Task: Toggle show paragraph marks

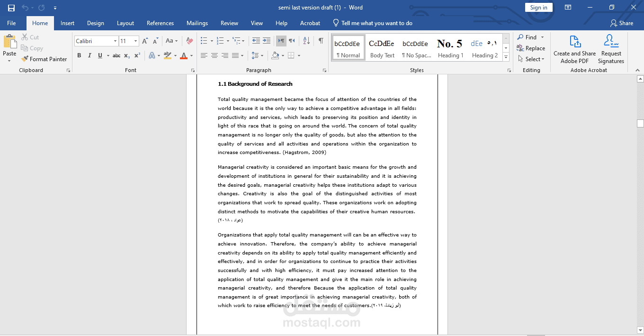Action: click(321, 41)
